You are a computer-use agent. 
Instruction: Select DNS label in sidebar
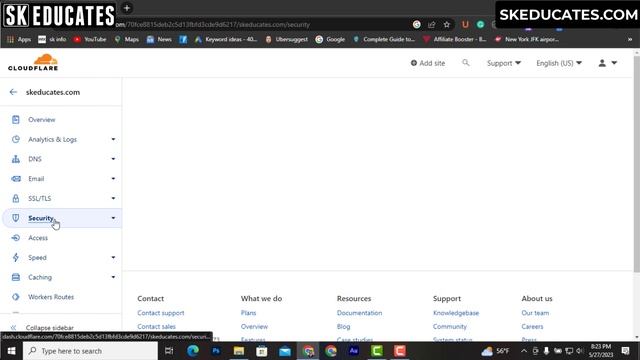pos(35,159)
